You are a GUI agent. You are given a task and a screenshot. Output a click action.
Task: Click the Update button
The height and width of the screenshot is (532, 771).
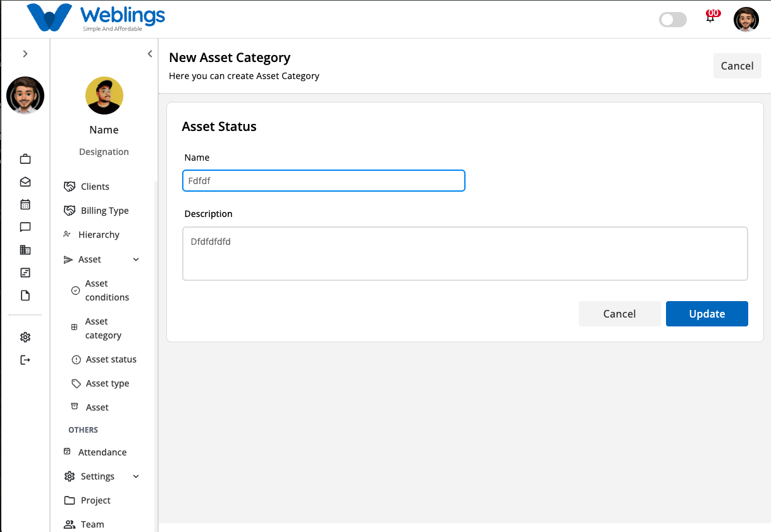[x=707, y=314]
